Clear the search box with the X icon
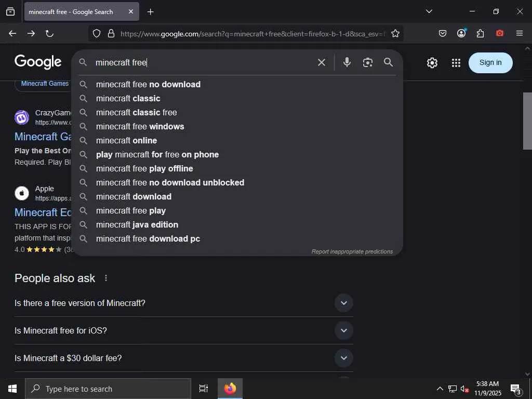The width and height of the screenshot is (532, 399). pyautogui.click(x=321, y=62)
